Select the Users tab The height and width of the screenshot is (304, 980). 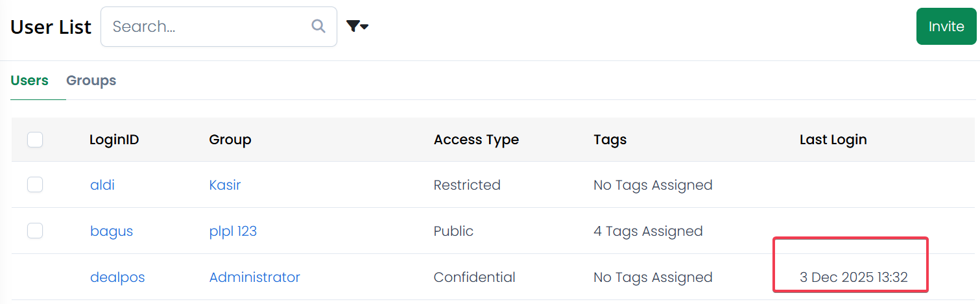click(30, 81)
